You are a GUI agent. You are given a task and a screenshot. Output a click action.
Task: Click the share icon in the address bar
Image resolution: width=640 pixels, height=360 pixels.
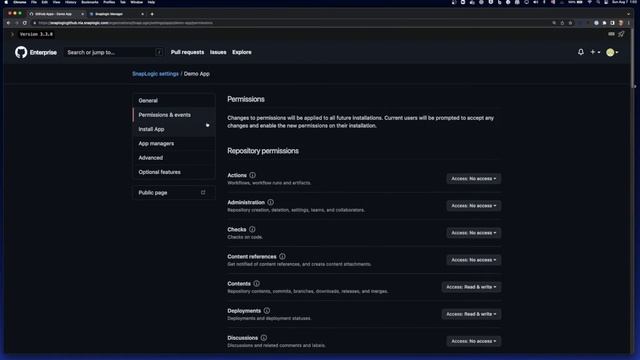[562, 23]
